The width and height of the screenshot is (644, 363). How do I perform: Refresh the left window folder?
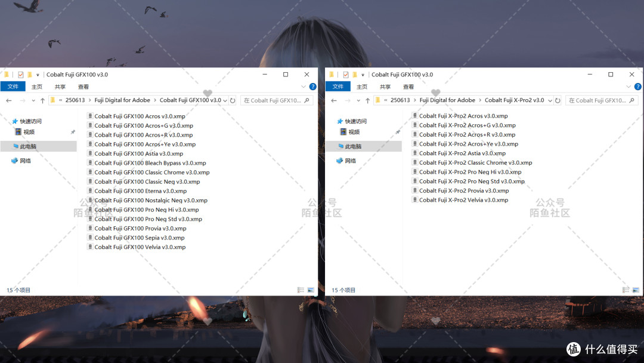click(x=233, y=100)
